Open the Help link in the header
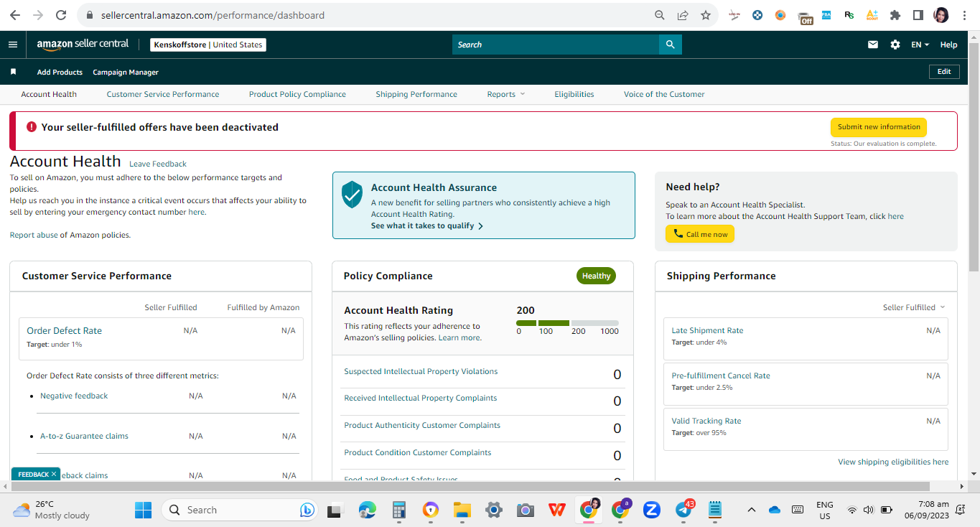This screenshot has height=527, width=980. coord(948,45)
